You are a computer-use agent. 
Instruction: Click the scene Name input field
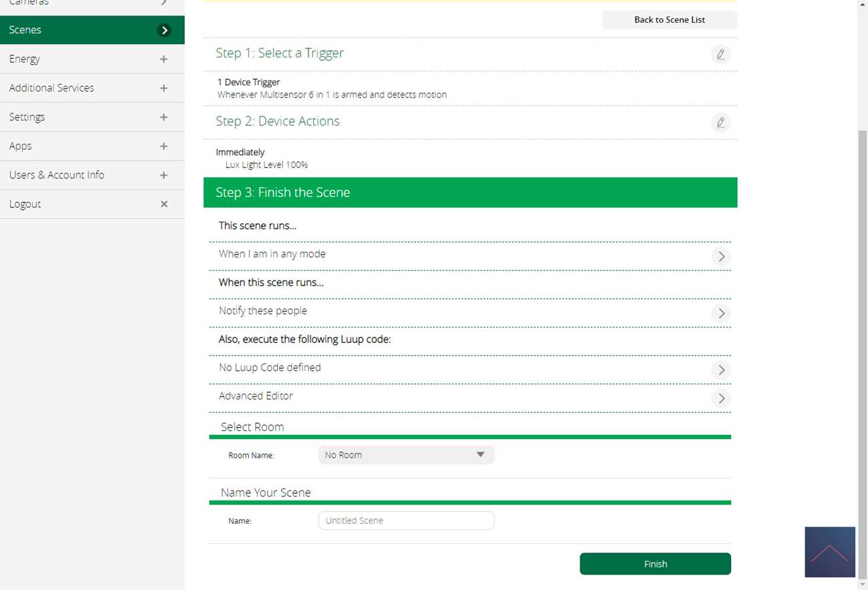[406, 521]
